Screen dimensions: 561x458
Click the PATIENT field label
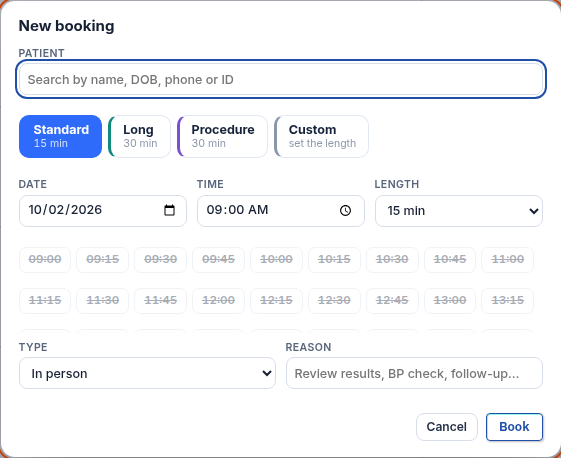(42, 53)
